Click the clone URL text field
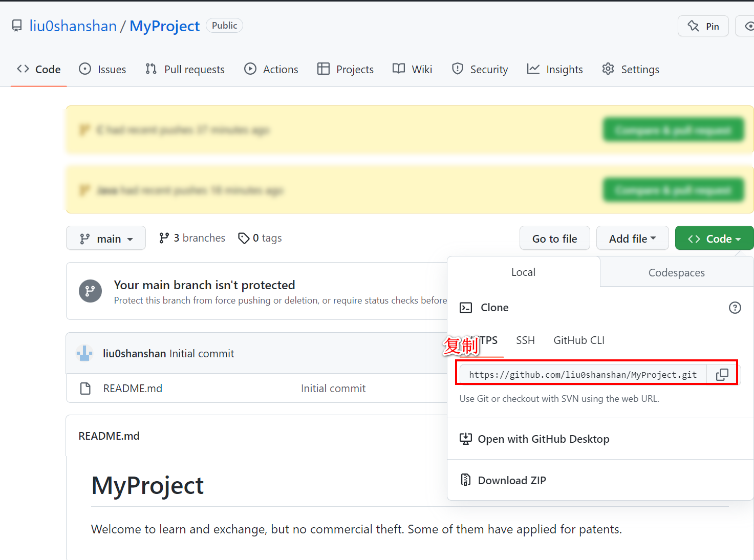Image resolution: width=754 pixels, height=560 pixels. tap(583, 375)
